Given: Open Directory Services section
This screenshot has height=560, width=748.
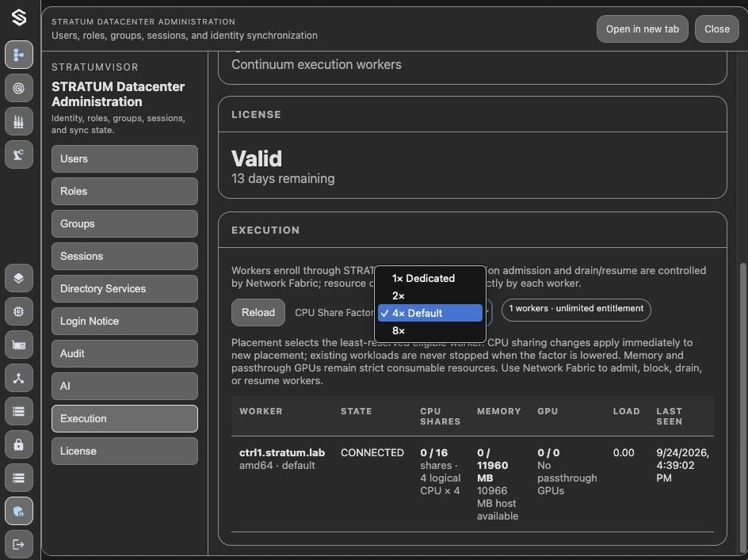Looking at the screenshot, I should click(124, 288).
